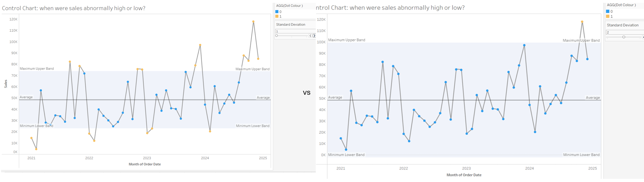The image size is (644, 182).
Task: Click the 'Sales' axis title on left chart
Action: point(6,84)
